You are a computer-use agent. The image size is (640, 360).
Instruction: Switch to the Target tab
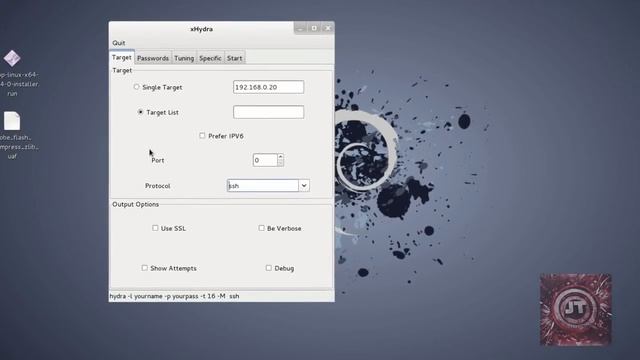(x=122, y=58)
